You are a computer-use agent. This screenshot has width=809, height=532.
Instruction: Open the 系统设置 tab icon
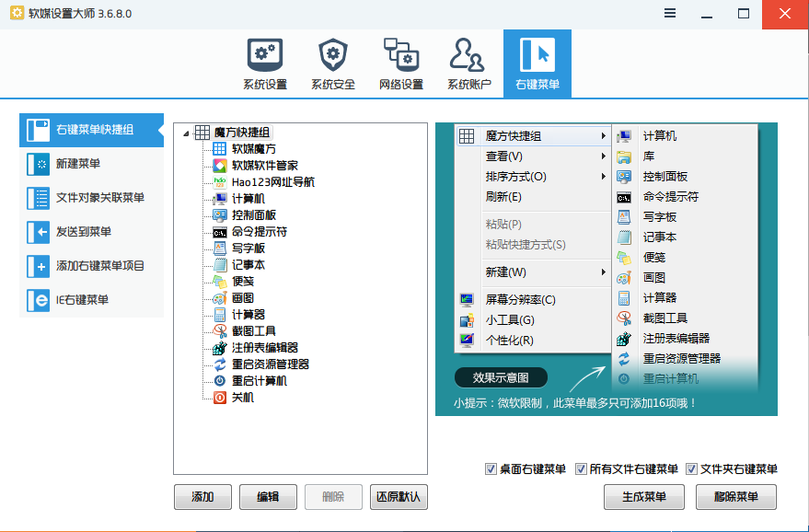pos(265,54)
